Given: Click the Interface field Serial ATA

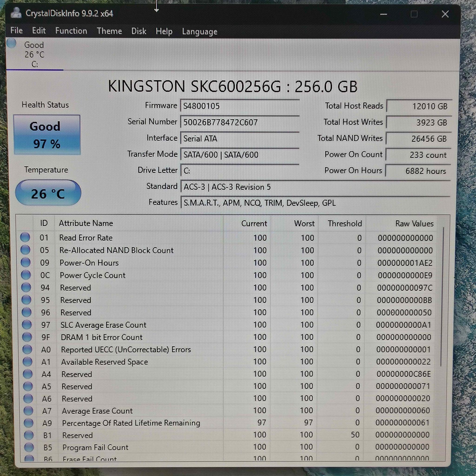Looking at the screenshot, I should 240,139.
